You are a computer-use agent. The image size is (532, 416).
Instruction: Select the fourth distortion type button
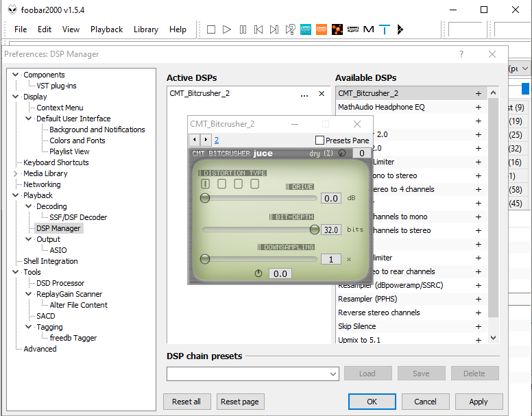click(254, 184)
